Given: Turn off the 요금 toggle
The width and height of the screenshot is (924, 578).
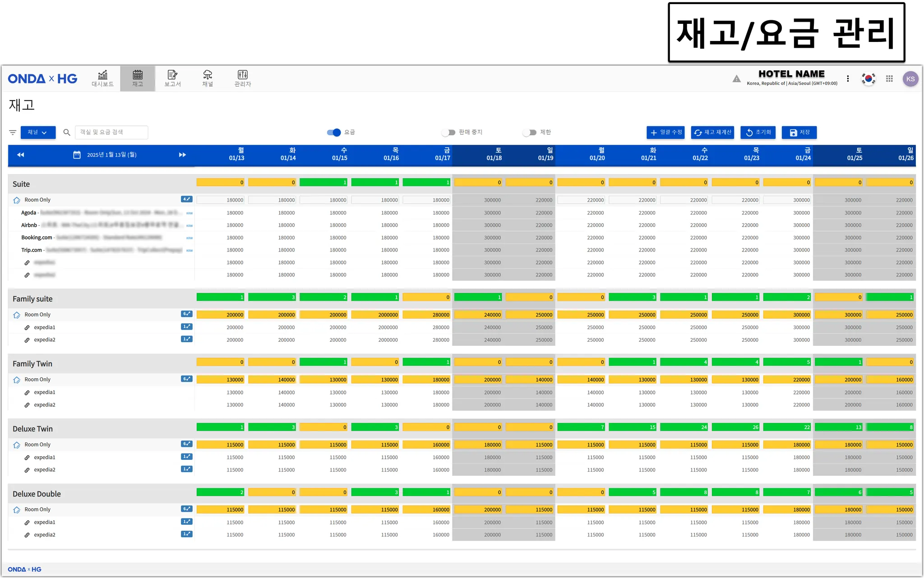Looking at the screenshot, I should (334, 133).
